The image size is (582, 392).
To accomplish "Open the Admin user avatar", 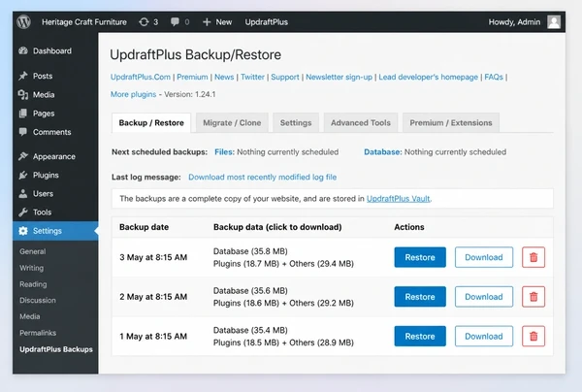I will [x=554, y=22].
